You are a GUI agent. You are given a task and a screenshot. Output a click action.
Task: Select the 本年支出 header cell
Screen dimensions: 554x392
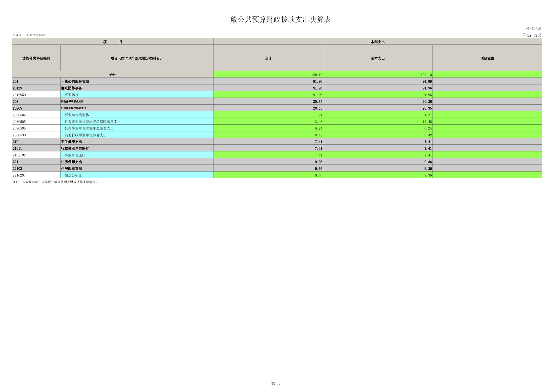[378, 42]
